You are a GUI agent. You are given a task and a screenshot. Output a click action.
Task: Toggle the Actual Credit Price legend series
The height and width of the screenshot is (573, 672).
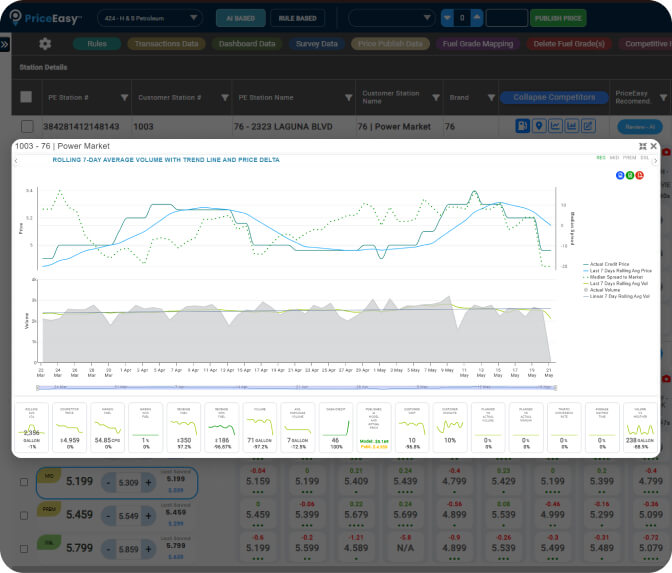coord(606,264)
